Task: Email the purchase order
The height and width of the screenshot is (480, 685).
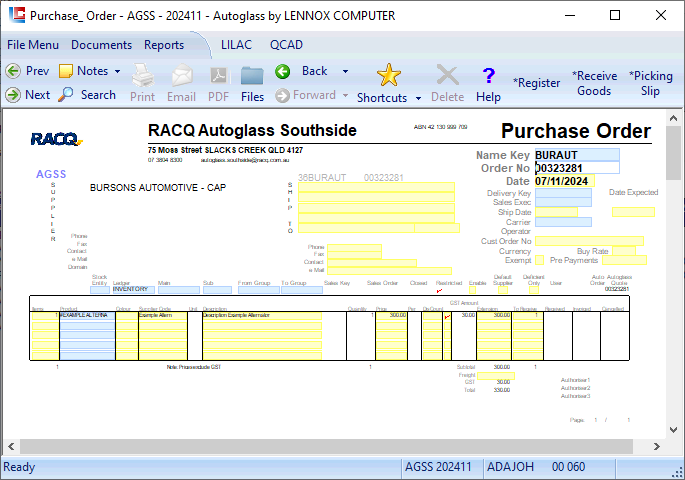Action: tap(181, 83)
